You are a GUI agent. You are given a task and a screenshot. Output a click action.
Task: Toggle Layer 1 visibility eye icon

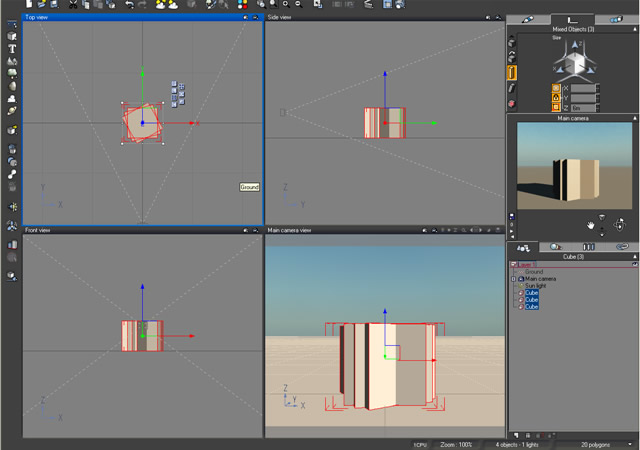click(634, 265)
